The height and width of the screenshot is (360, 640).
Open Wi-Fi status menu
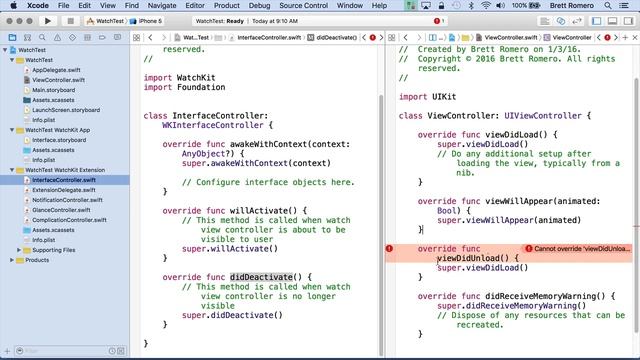(485, 6)
